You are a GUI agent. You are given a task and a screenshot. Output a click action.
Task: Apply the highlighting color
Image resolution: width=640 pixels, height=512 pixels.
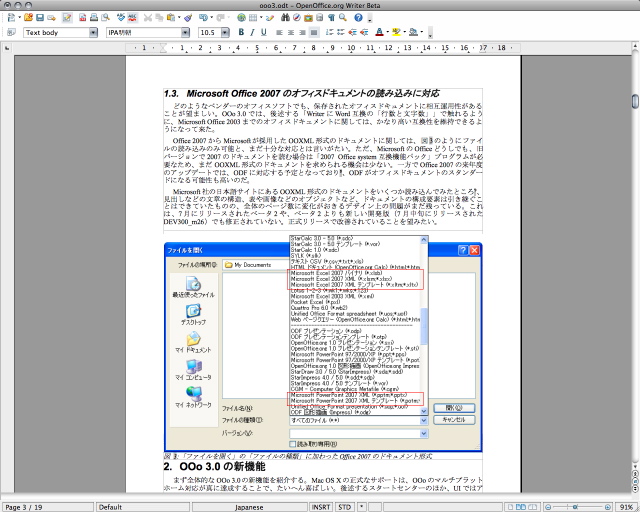[396, 32]
